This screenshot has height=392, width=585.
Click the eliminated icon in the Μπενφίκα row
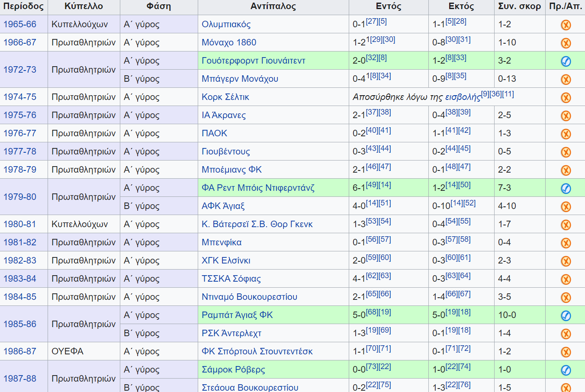[566, 243]
